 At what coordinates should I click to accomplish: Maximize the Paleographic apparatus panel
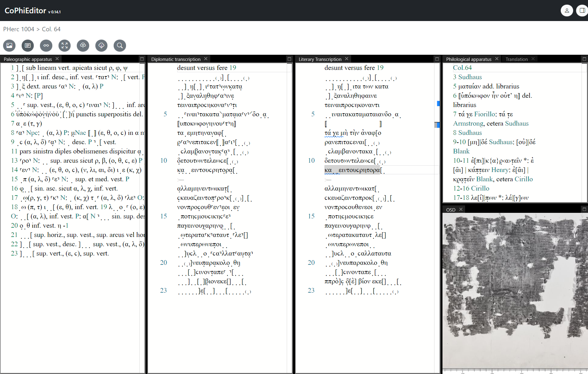click(x=142, y=59)
